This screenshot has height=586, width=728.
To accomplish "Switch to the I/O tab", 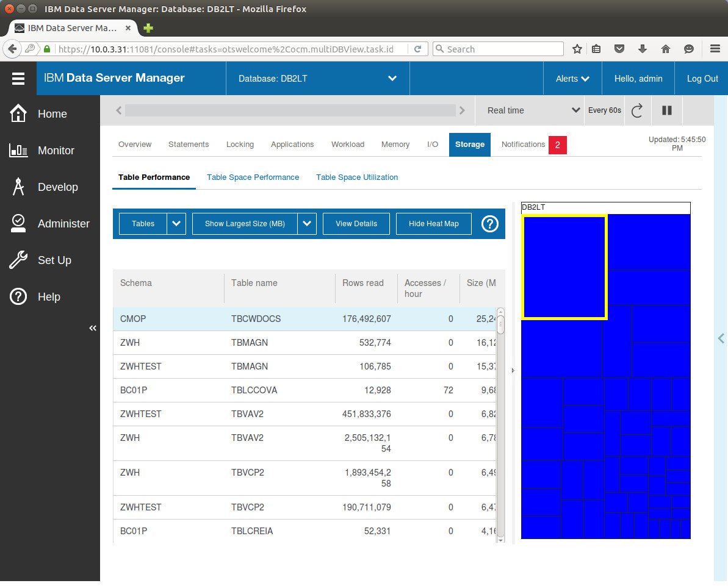I will click(x=433, y=145).
